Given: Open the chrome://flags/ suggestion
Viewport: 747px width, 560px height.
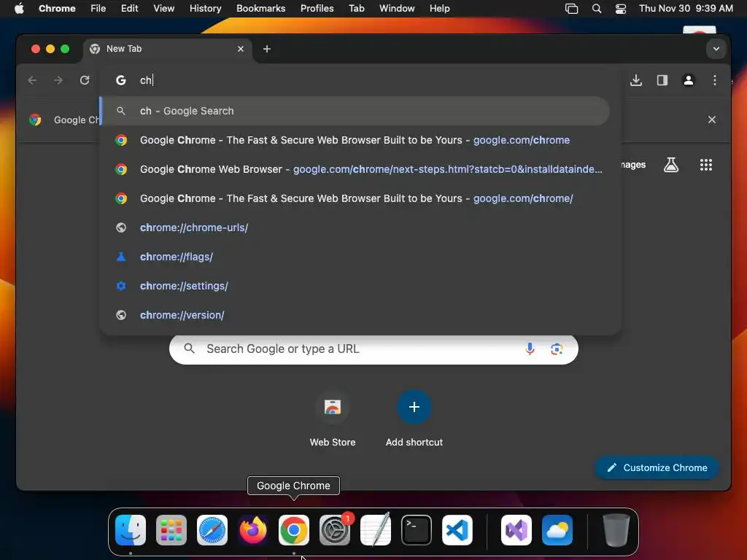Looking at the screenshot, I should (356, 257).
